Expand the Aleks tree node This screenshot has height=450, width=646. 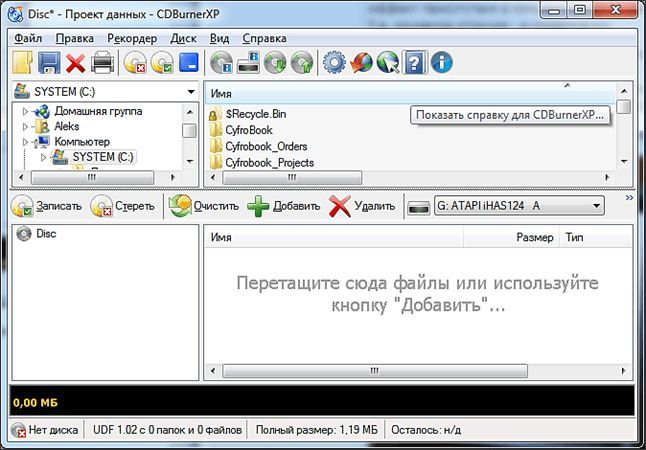[25, 127]
